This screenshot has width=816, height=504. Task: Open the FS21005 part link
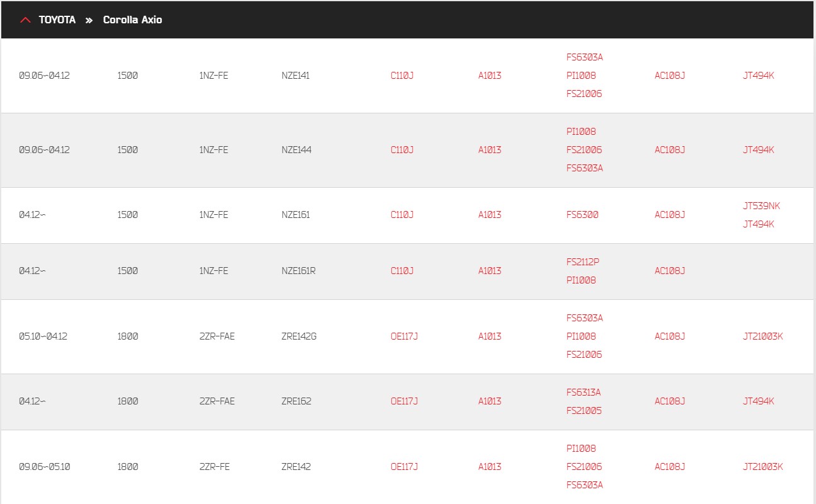click(x=584, y=411)
